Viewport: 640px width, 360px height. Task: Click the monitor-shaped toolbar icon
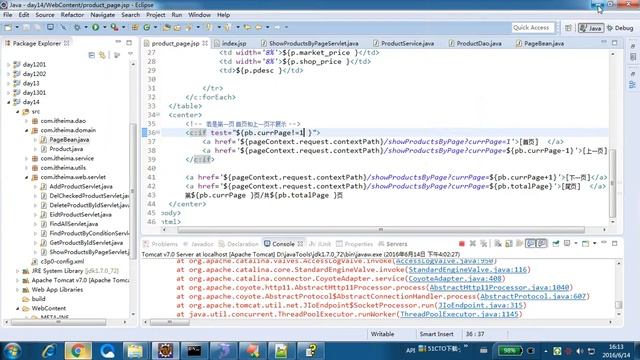(50, 27)
